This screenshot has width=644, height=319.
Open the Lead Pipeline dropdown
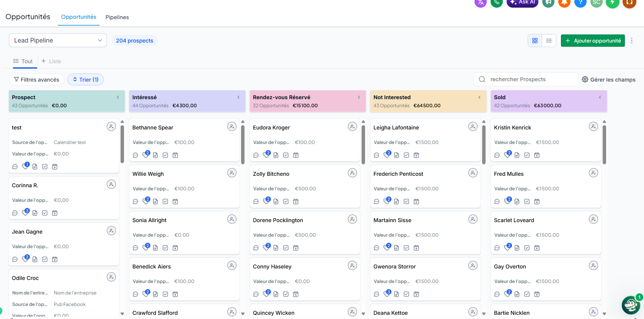58,40
